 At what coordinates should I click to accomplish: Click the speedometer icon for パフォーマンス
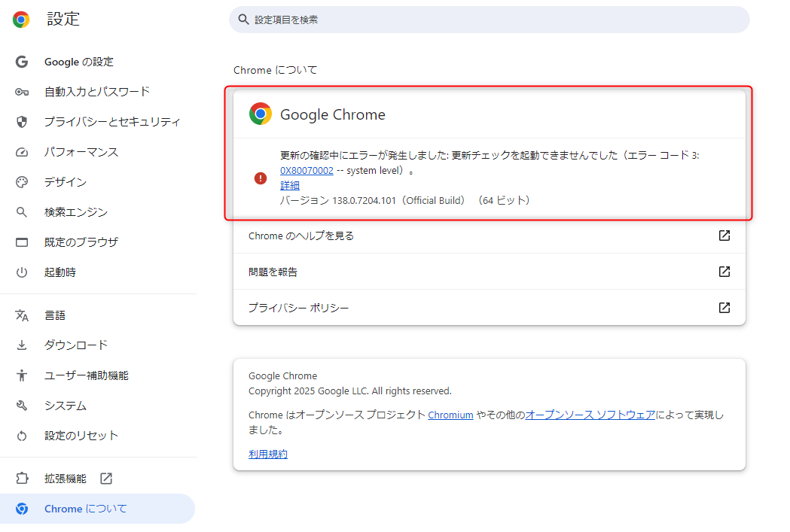point(22,152)
